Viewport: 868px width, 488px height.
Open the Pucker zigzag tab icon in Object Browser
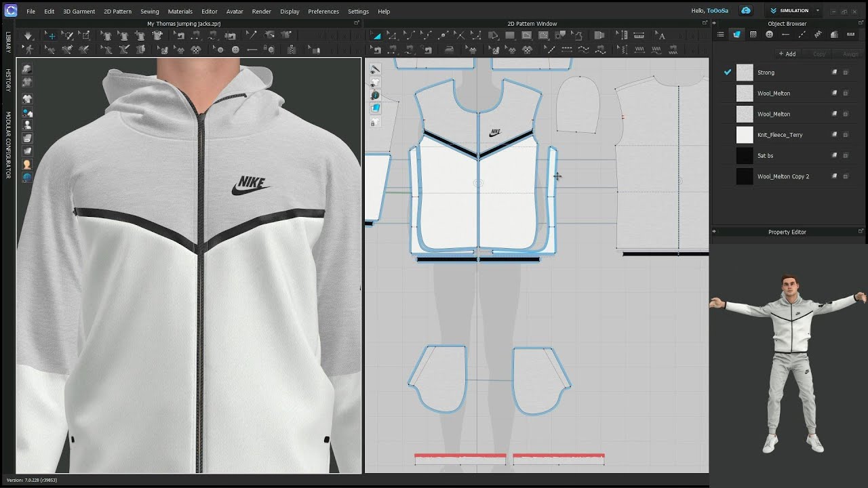pyautogui.click(x=818, y=35)
